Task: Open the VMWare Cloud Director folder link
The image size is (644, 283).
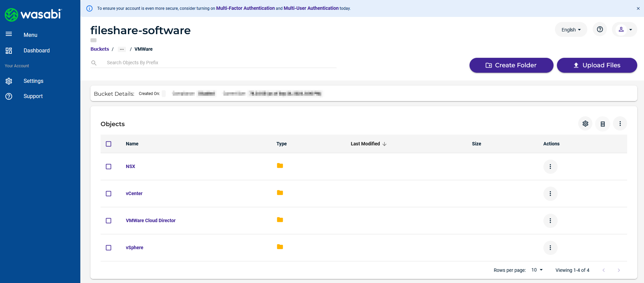Action: (151, 220)
